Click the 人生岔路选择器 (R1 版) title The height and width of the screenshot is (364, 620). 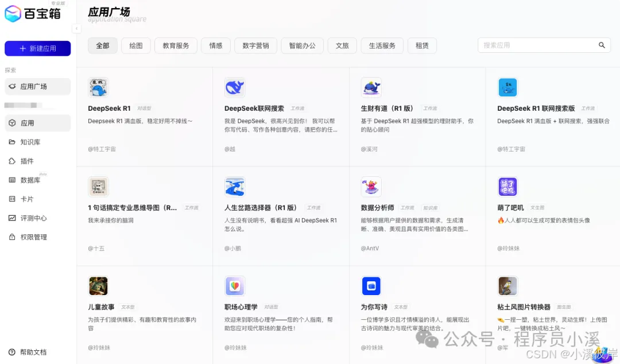(x=261, y=208)
